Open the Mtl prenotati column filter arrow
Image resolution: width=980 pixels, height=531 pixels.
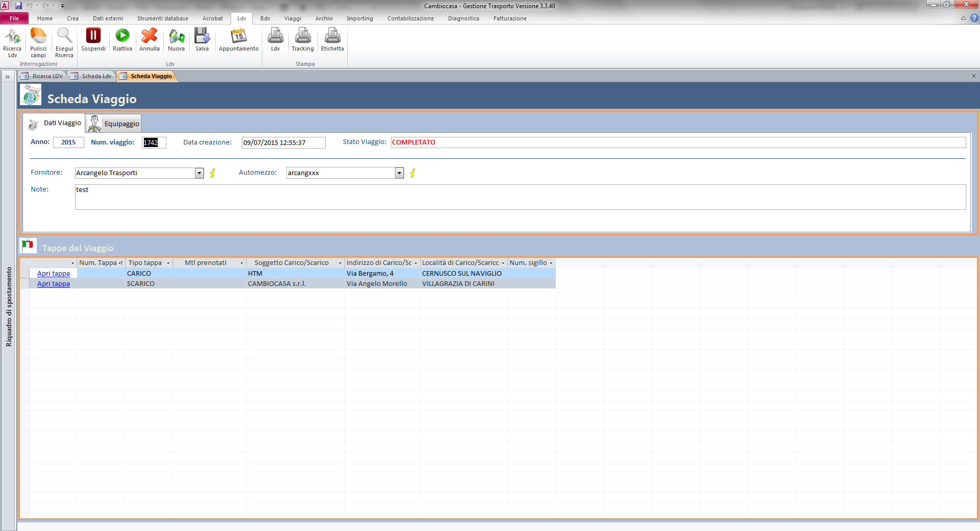pyautogui.click(x=241, y=263)
